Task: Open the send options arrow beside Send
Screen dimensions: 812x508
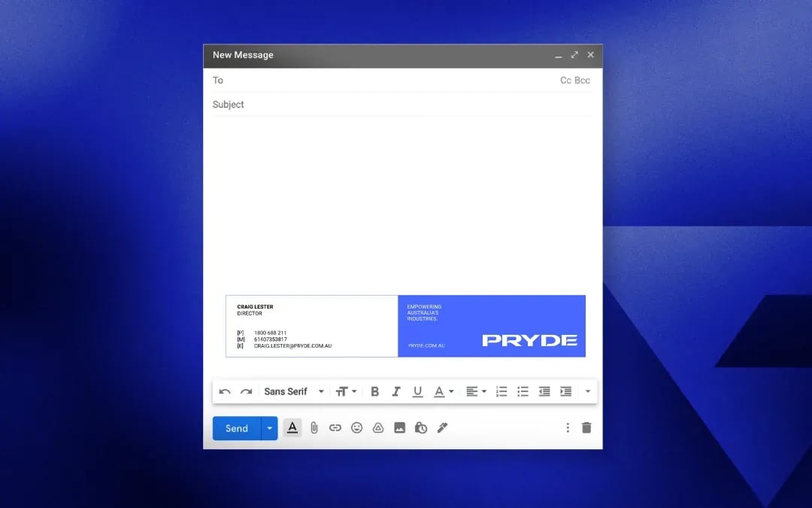Action: coord(269,428)
